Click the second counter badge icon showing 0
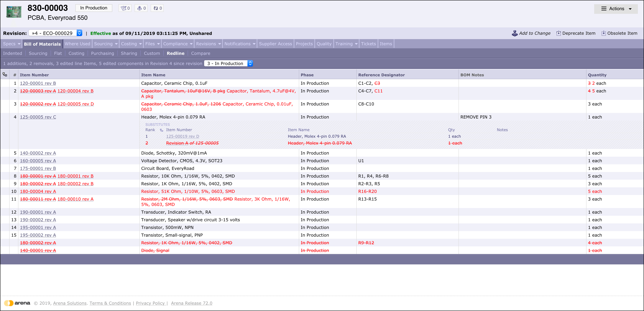 point(141,8)
